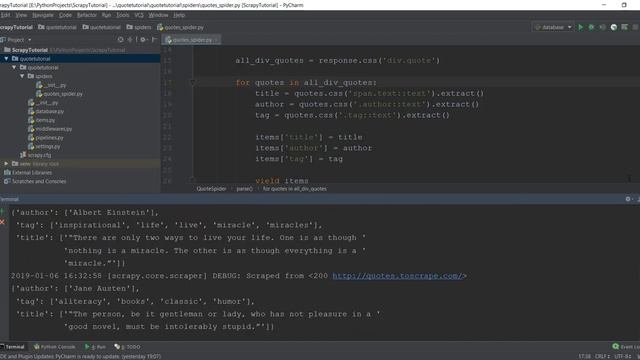Viewport: 640px width, 360px height.
Task: Click parse() in the editor code breadcrumb
Action: [244, 189]
